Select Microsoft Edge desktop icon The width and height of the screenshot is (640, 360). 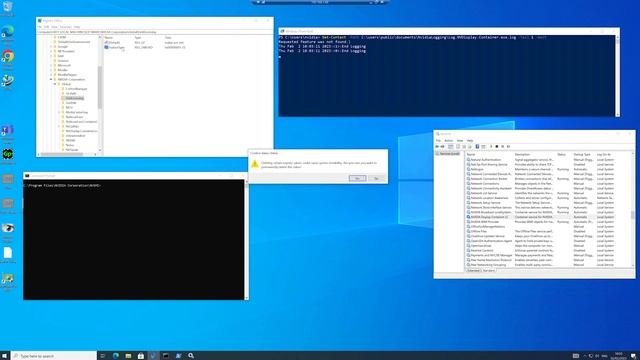point(8,33)
